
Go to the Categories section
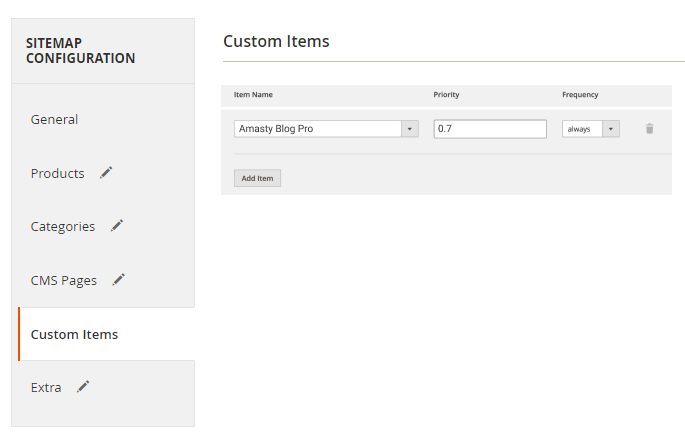tap(62, 227)
